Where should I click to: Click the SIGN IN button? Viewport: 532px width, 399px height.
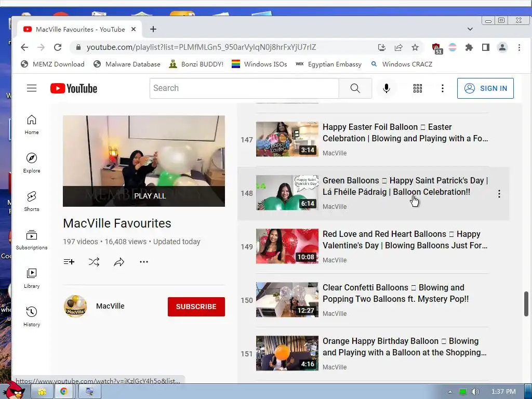[x=485, y=88]
